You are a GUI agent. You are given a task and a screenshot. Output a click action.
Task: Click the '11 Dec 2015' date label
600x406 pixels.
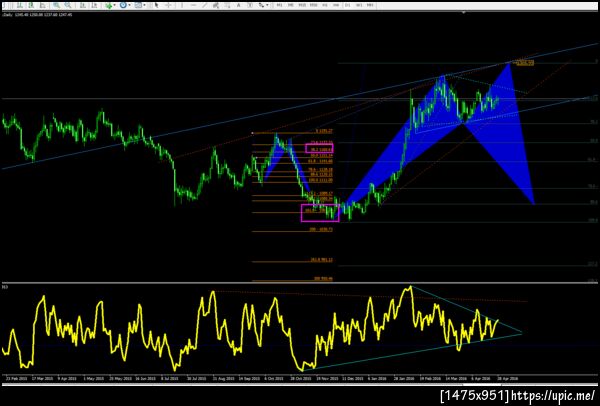(352, 378)
